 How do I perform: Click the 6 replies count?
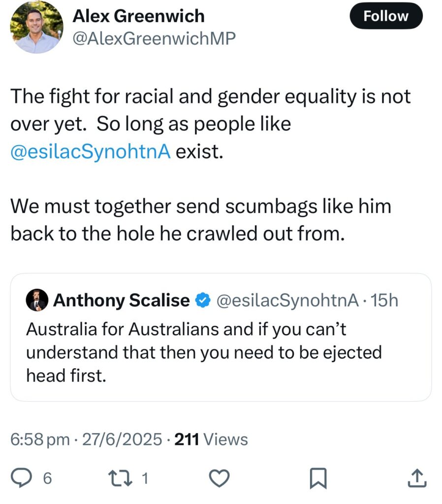47,478
